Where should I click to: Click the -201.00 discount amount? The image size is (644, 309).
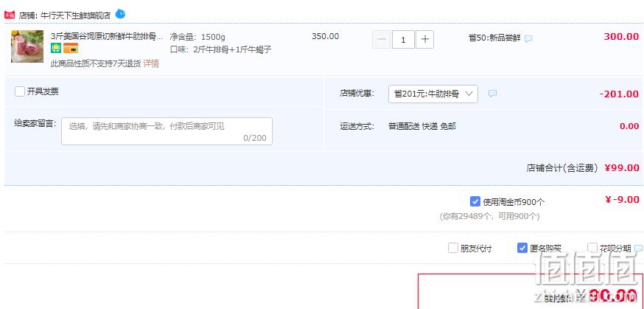[619, 94]
